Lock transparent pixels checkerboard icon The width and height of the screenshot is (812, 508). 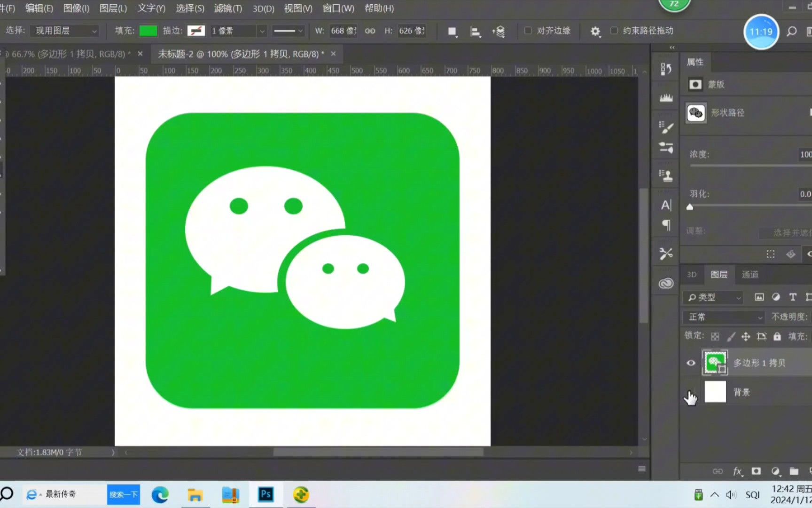coord(715,337)
